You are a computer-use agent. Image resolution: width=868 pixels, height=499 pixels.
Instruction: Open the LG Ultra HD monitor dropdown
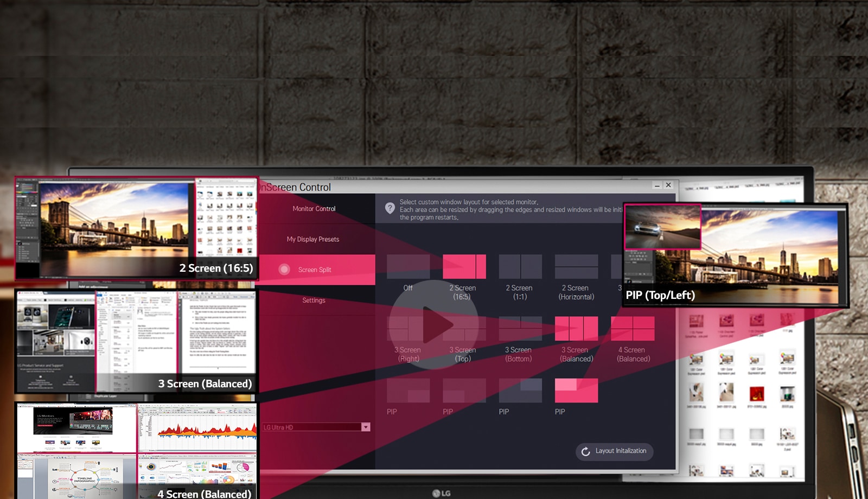point(366,427)
